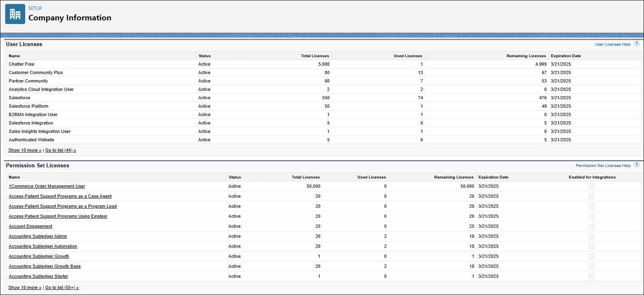Click the user licenses Total Licenses column header
The image size is (644, 295).
pos(315,56)
